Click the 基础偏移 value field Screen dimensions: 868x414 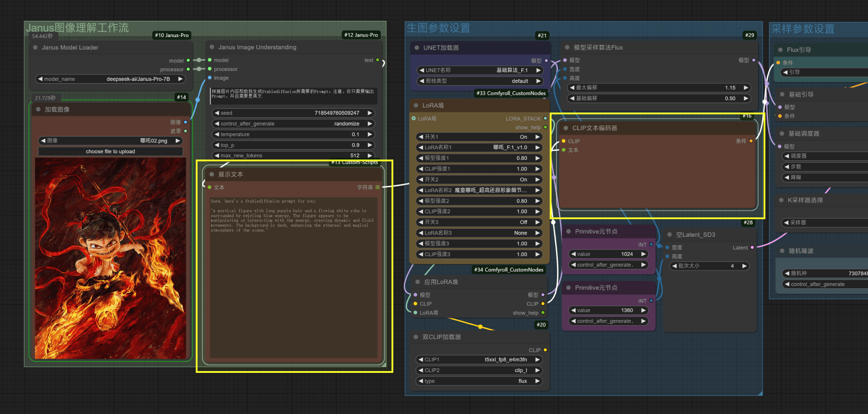659,98
